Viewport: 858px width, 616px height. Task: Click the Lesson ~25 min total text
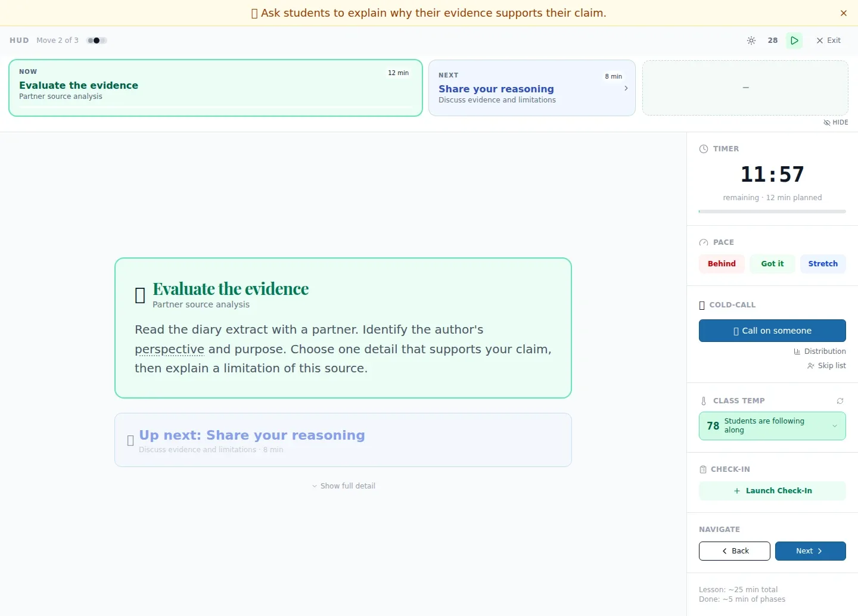point(738,590)
